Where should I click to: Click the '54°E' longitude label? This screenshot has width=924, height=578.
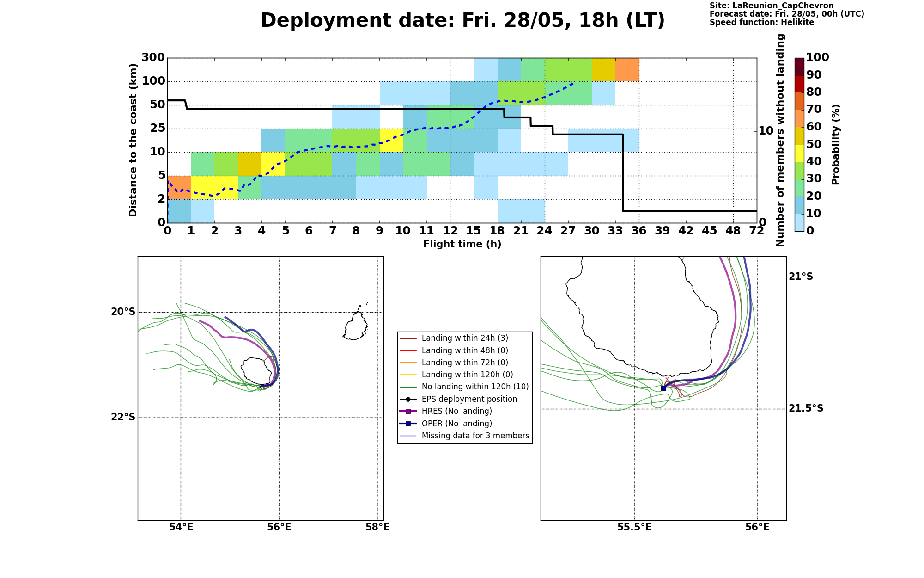click(181, 527)
